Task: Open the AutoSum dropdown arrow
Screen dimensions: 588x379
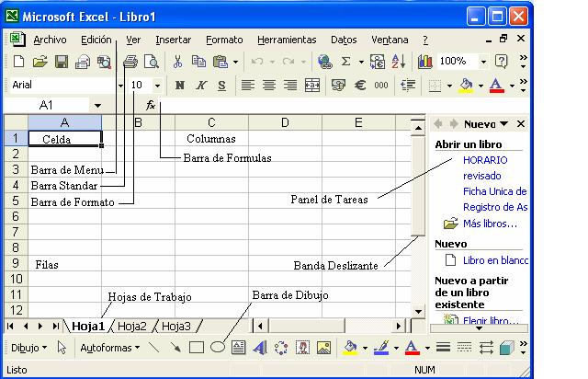Action: [361, 62]
